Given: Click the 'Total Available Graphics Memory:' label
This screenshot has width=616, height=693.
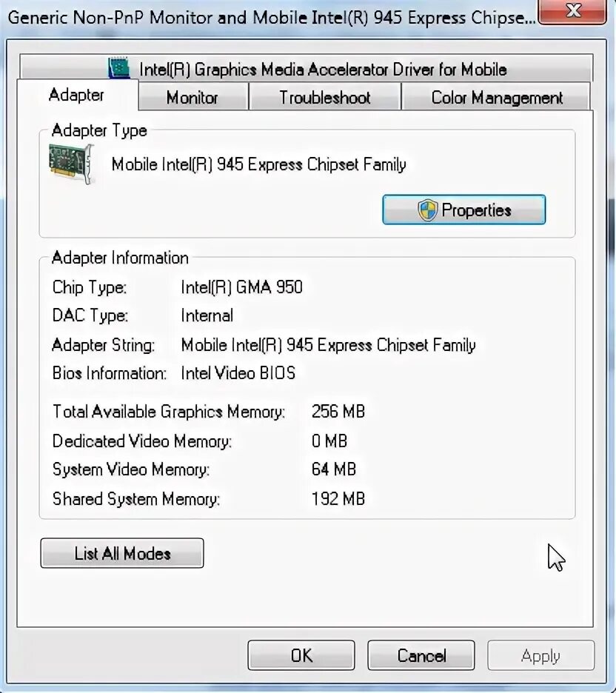Looking at the screenshot, I should click(169, 412).
